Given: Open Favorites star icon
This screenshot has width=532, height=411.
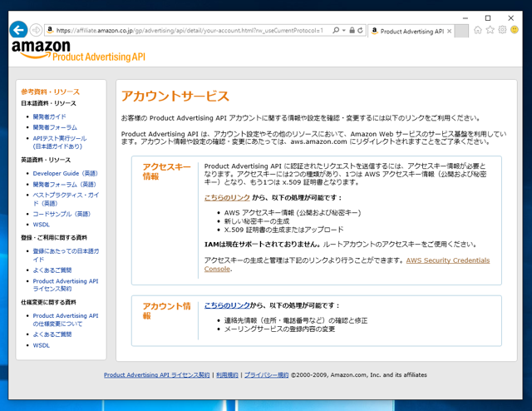Looking at the screenshot, I should tap(490, 30).
